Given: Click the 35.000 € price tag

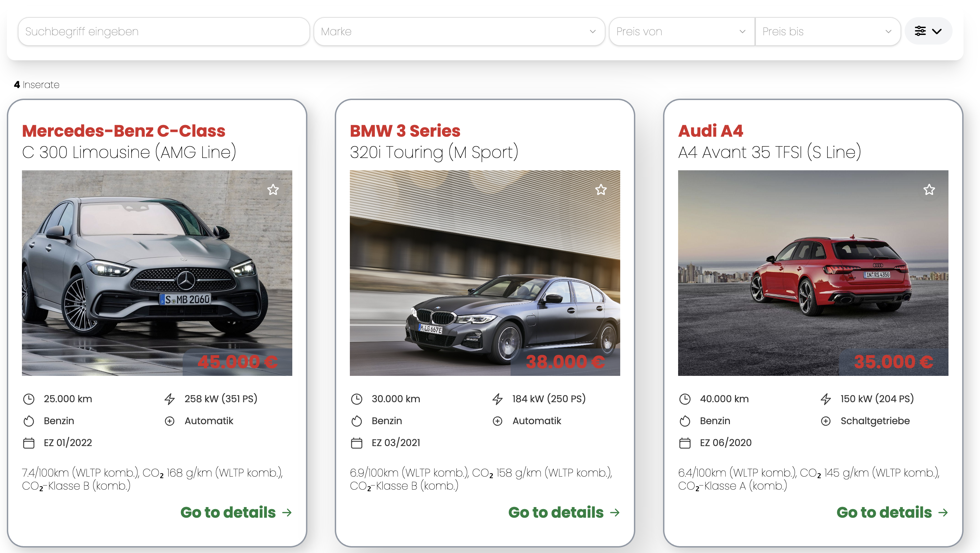Looking at the screenshot, I should 893,362.
